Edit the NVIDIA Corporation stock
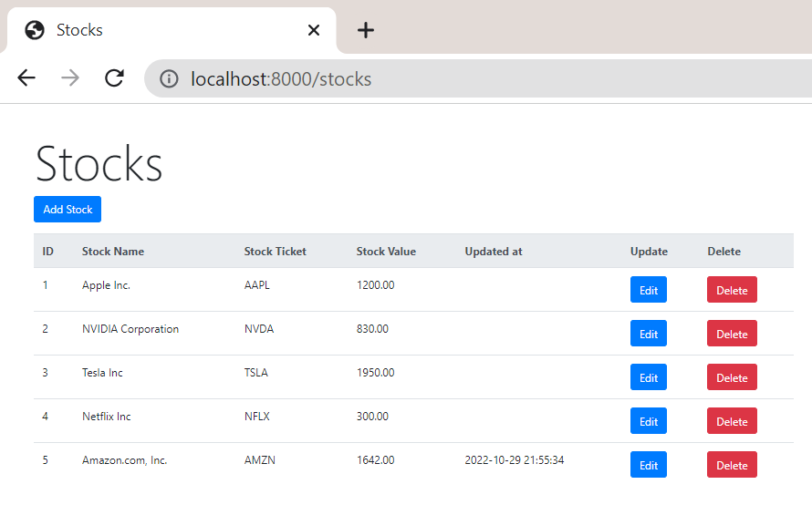 tap(649, 334)
